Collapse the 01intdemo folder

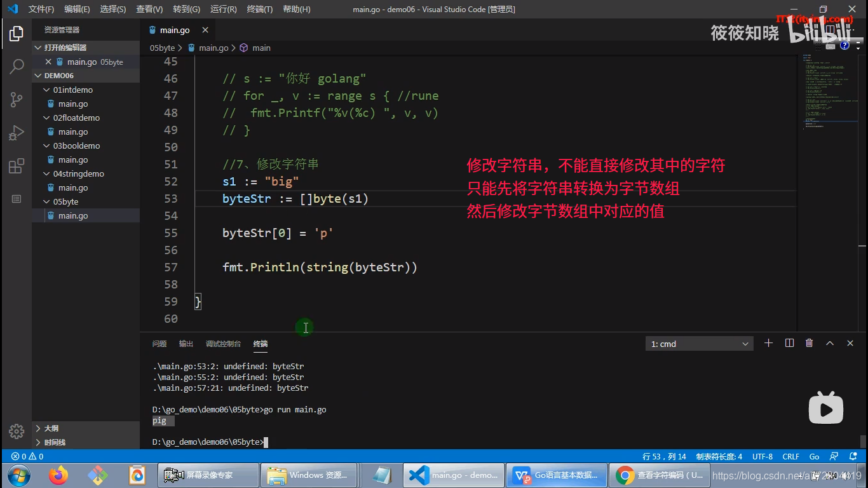pyautogui.click(x=86, y=90)
